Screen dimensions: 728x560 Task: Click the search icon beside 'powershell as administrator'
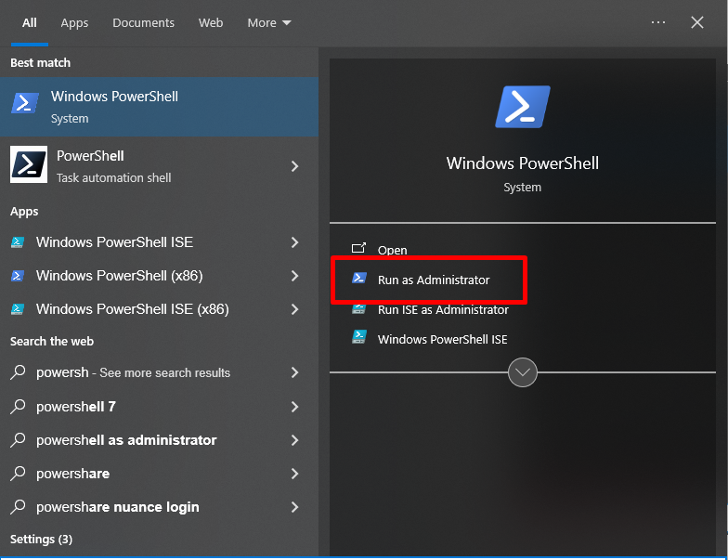click(x=18, y=440)
